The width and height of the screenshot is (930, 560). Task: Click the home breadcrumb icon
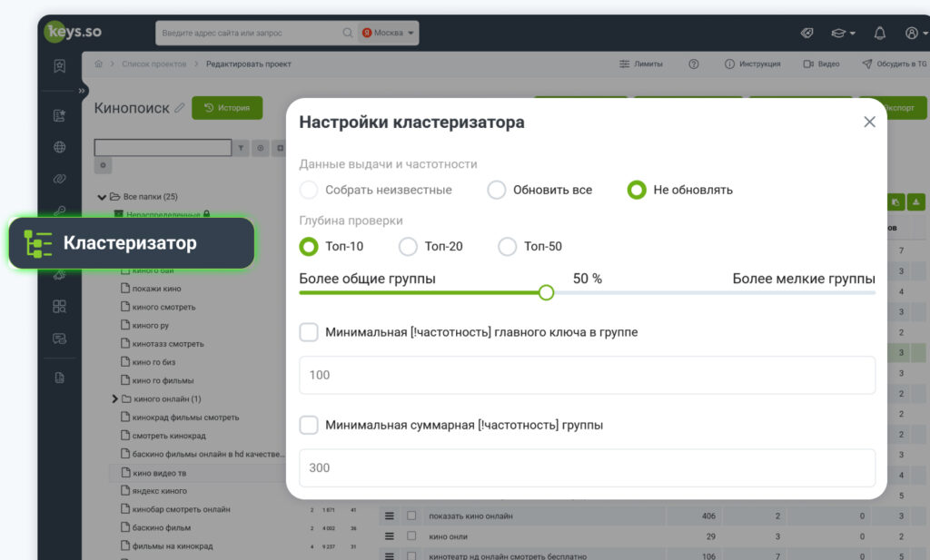[98, 64]
